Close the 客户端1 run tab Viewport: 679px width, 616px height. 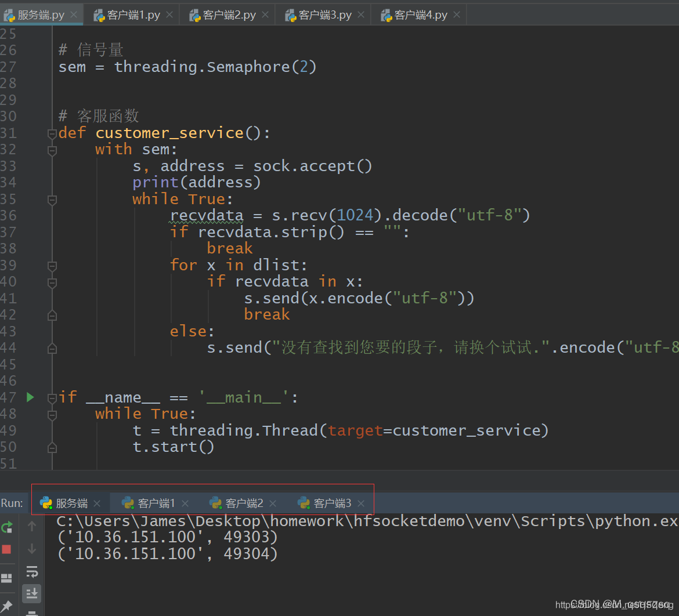(185, 503)
